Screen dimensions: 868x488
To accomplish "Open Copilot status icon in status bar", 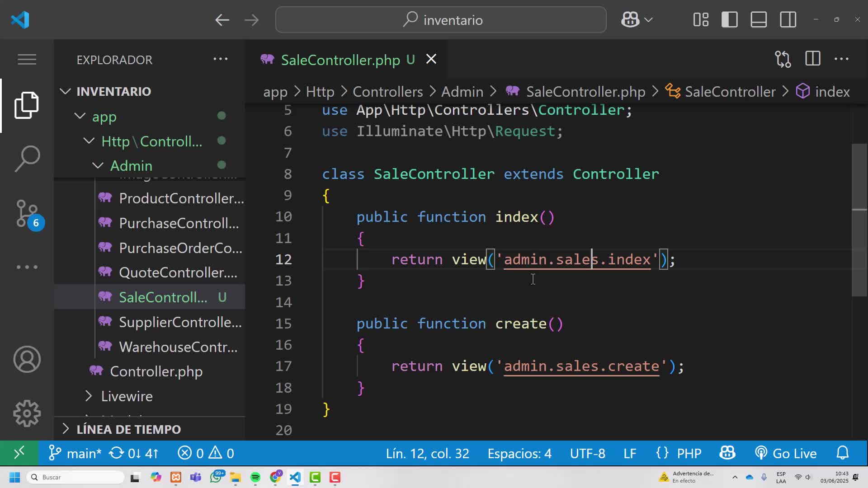I will [727, 453].
